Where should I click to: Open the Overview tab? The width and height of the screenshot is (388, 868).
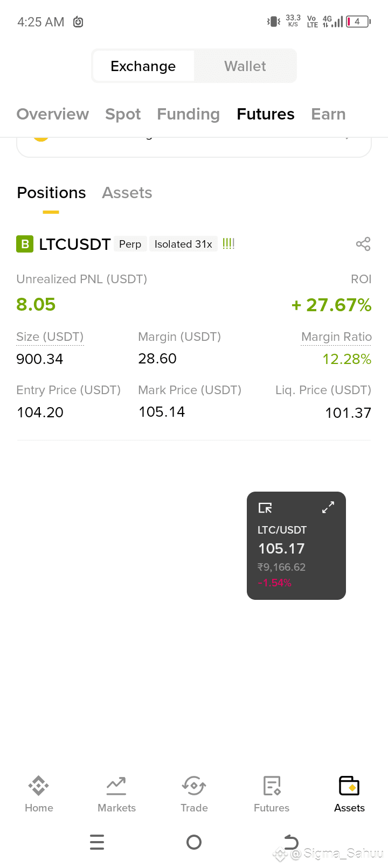53,114
